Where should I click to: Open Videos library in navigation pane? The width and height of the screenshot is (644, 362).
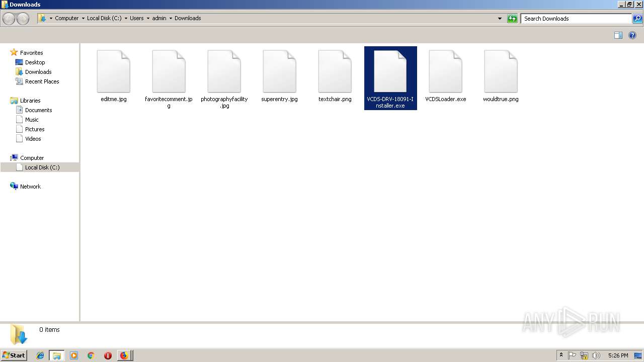33,139
